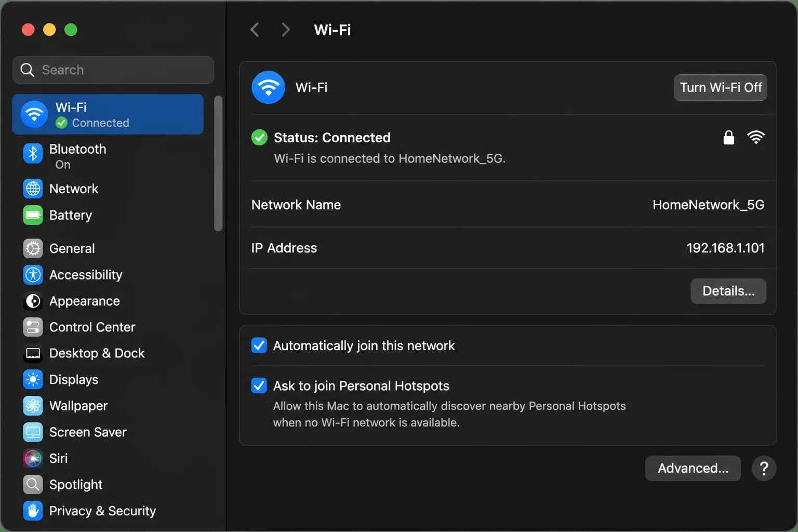Select the Appearance label in the sidebar
This screenshot has width=798, height=532.
85,301
